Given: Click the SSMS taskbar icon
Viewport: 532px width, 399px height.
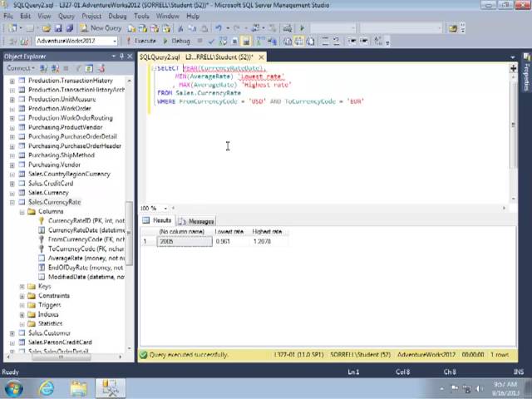Looking at the screenshot, I should (x=111, y=388).
